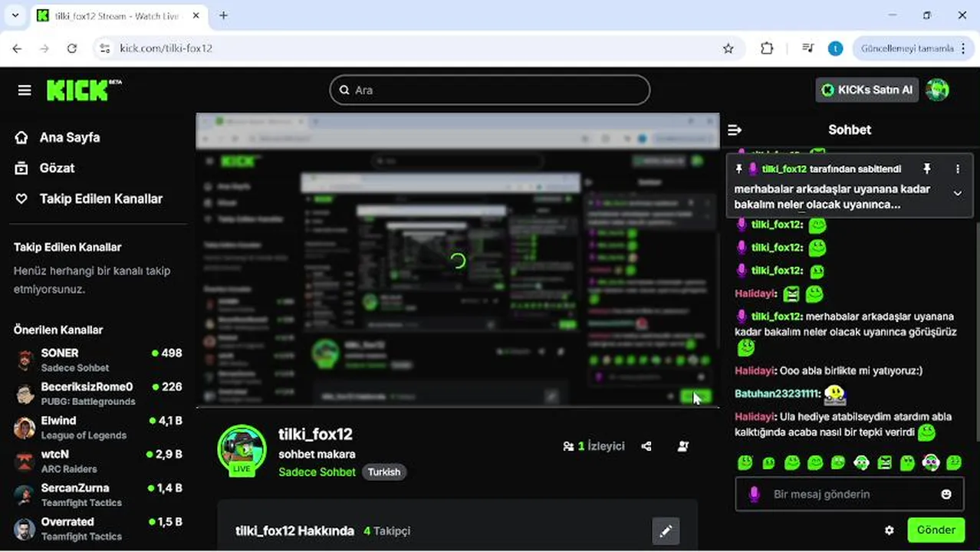Click the user icon next to share
The width and height of the screenshot is (980, 552).
(683, 446)
